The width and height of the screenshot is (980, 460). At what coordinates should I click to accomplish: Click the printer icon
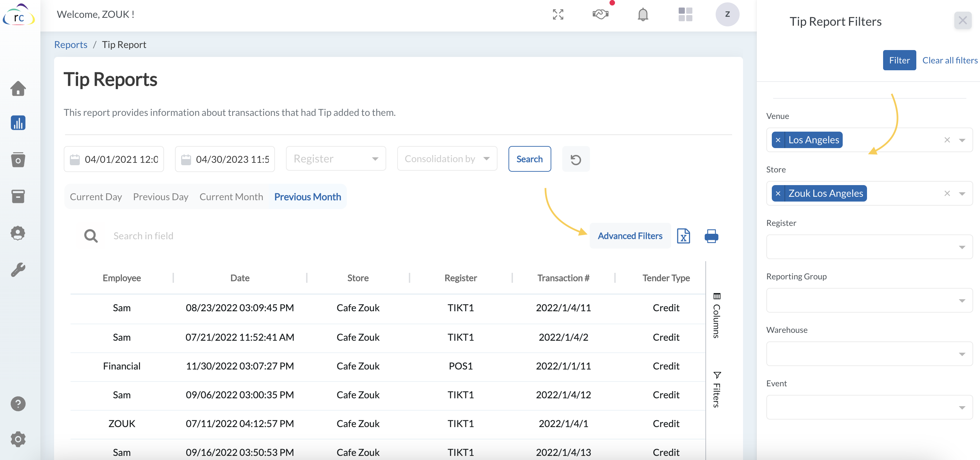[x=711, y=236]
